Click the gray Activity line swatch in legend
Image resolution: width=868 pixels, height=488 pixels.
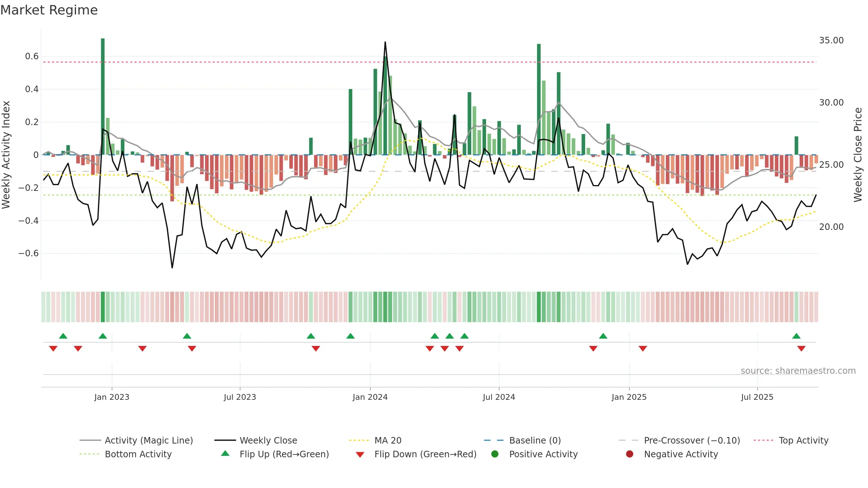point(90,440)
